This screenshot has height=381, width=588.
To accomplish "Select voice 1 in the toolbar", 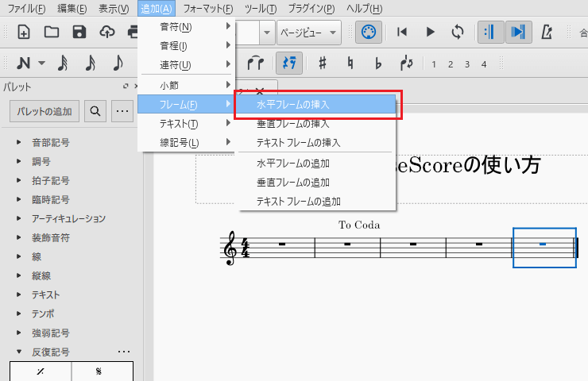I will tap(433, 63).
